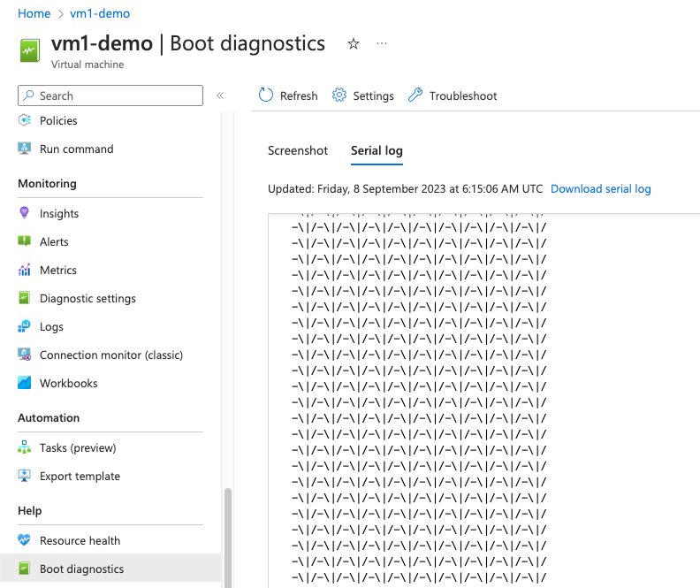Screen dimensions: 700x588
Task: Click the Policies icon in sidebar
Action: pos(25,120)
